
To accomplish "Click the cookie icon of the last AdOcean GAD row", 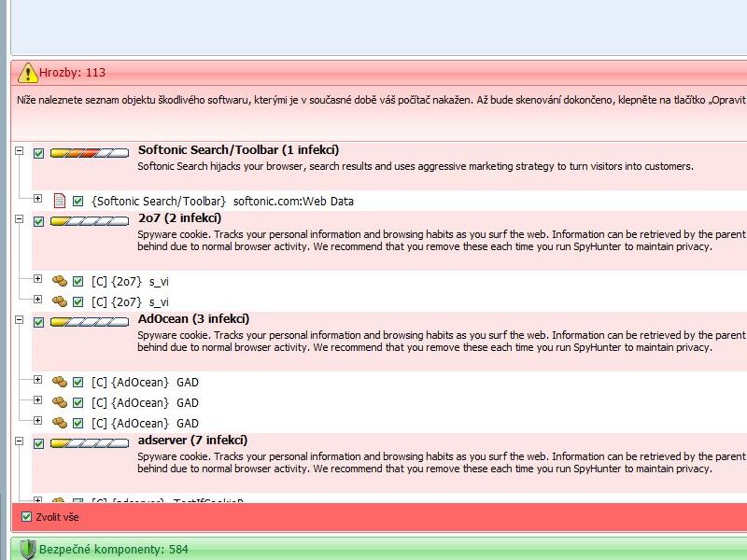I will 60,423.
